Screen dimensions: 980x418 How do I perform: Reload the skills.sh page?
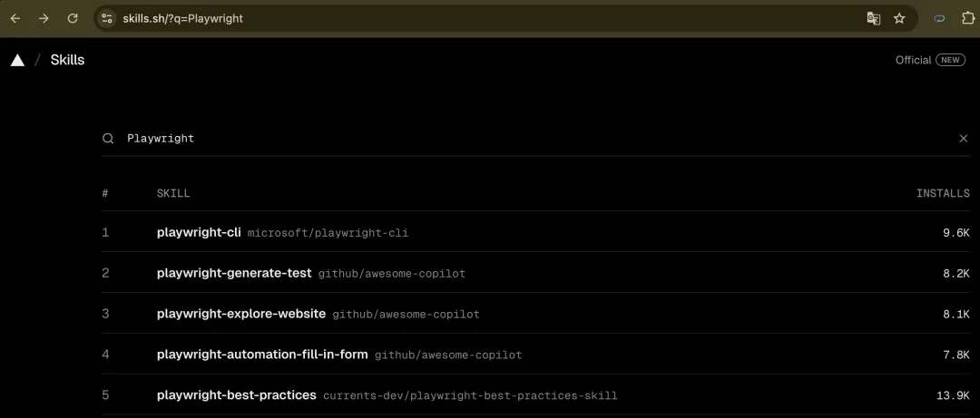pyautogui.click(x=73, y=18)
